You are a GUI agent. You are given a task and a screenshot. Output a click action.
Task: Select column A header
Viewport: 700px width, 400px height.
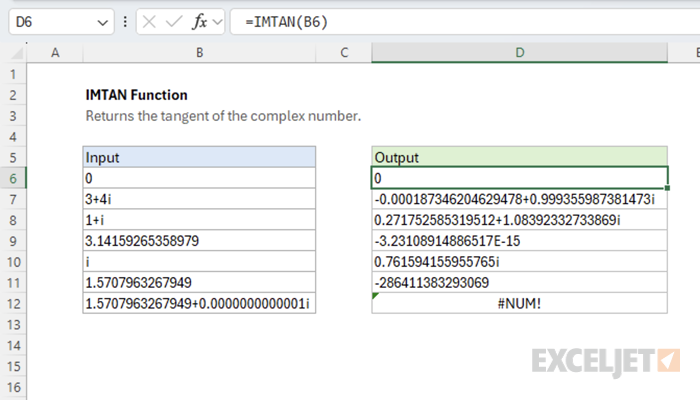tap(55, 53)
